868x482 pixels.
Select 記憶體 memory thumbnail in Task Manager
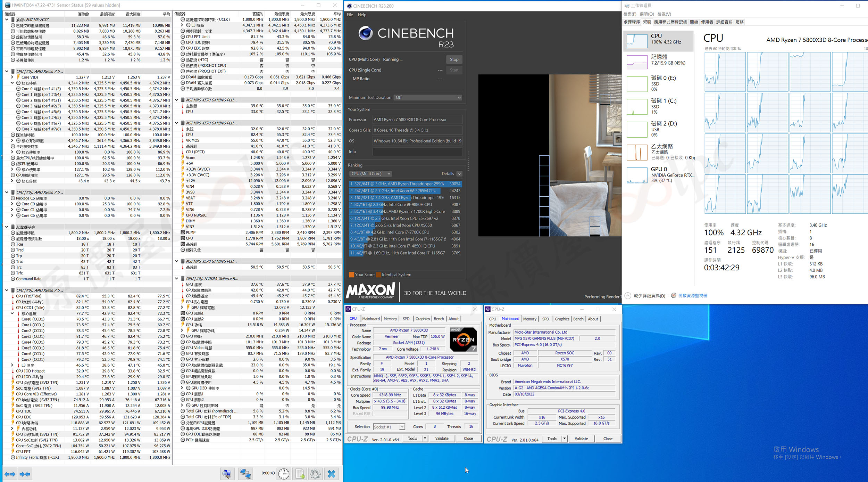[x=637, y=62]
